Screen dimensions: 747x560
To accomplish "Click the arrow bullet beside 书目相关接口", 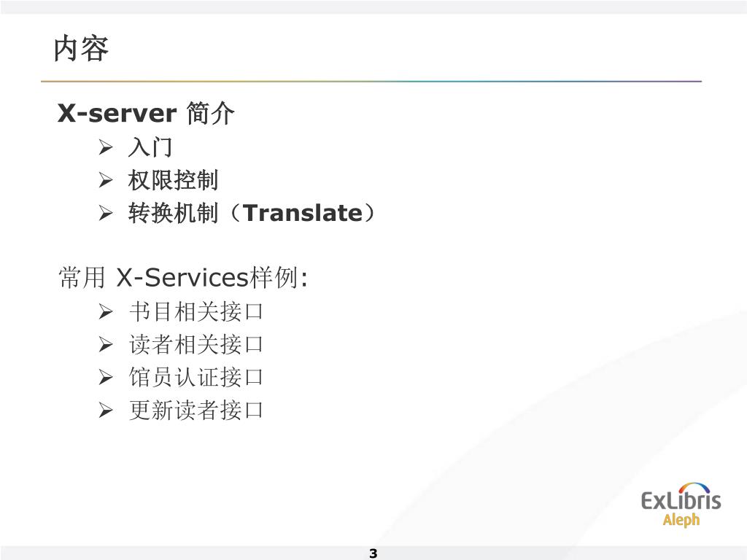I will (106, 312).
